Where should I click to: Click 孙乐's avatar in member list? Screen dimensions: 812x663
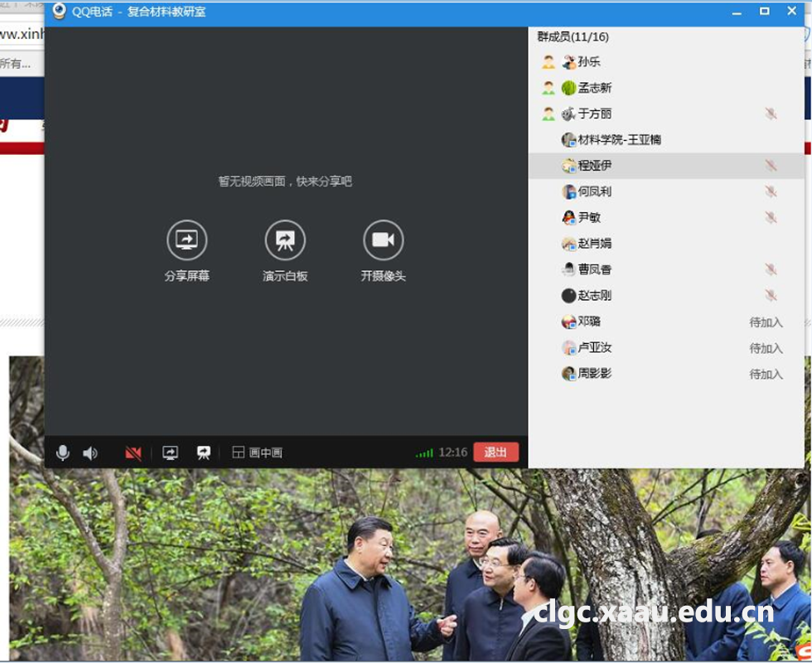click(x=568, y=62)
